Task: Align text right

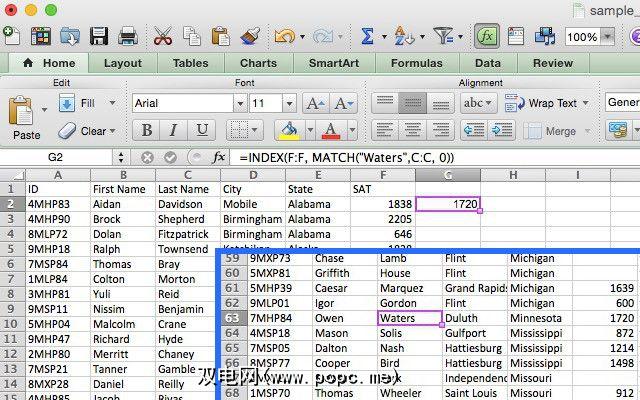Action: click(440, 131)
